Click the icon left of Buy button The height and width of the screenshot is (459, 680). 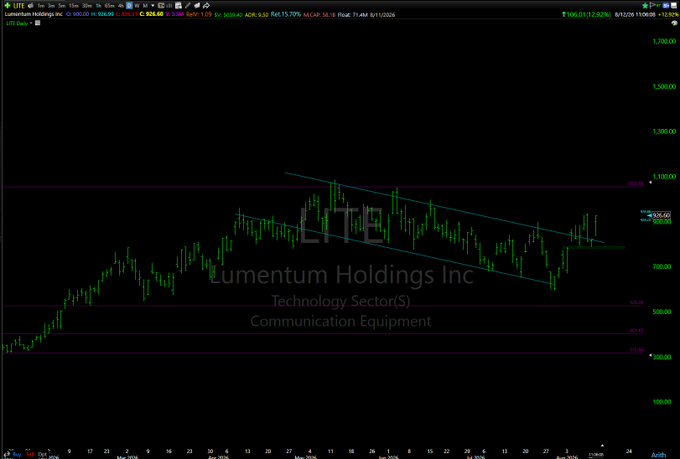(x=7, y=454)
